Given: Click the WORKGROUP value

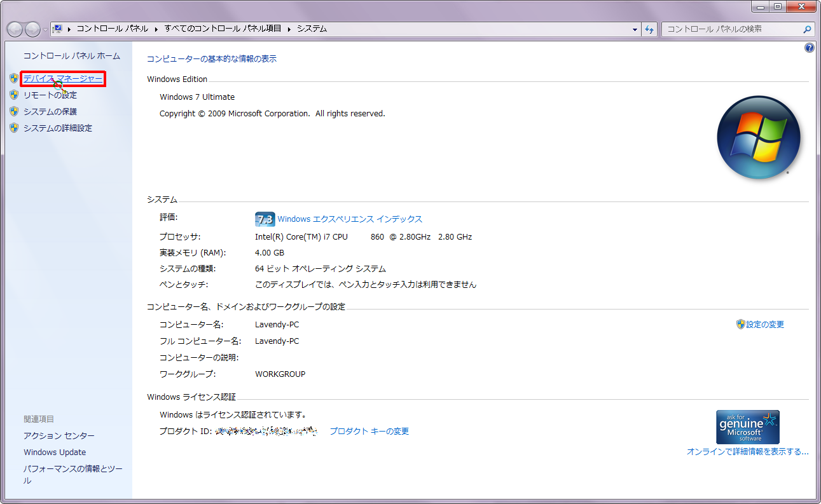Looking at the screenshot, I should point(280,374).
